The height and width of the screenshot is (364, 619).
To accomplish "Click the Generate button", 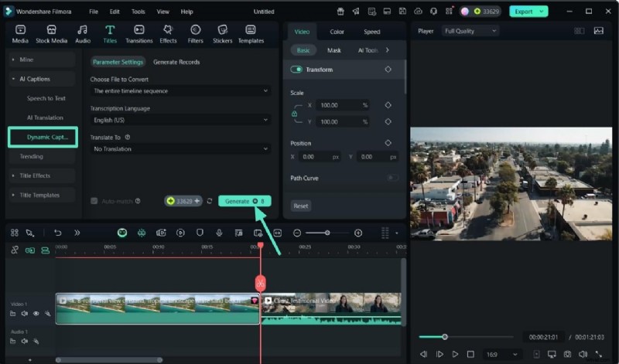I will tap(244, 201).
